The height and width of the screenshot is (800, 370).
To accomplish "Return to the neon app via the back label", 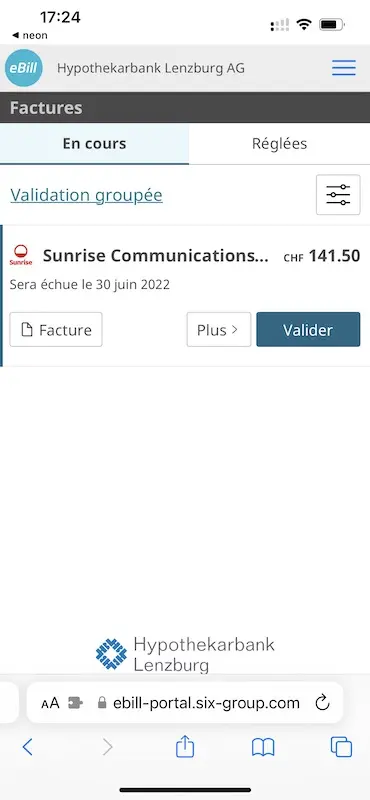I will (x=30, y=35).
